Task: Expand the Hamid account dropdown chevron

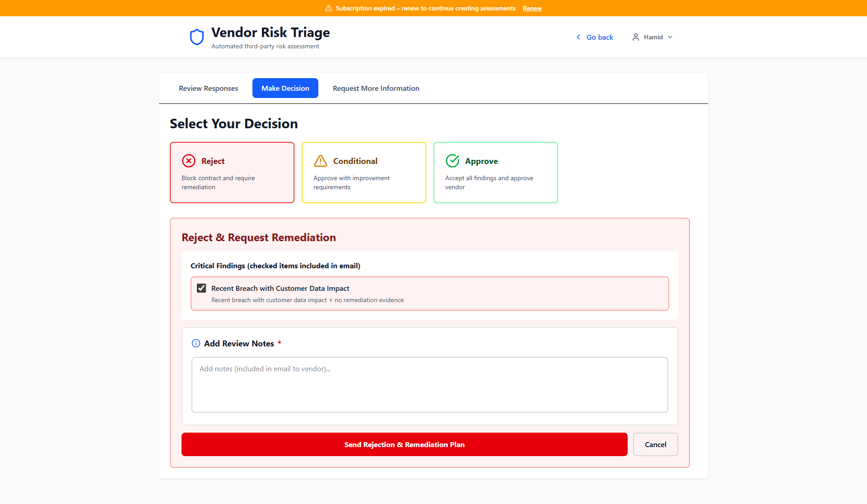Action: coord(670,37)
